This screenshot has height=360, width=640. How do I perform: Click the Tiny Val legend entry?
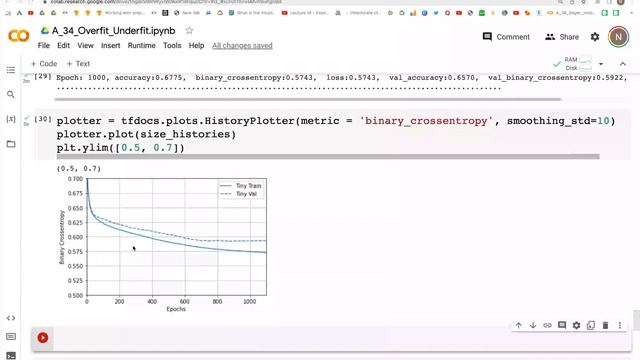239,194
